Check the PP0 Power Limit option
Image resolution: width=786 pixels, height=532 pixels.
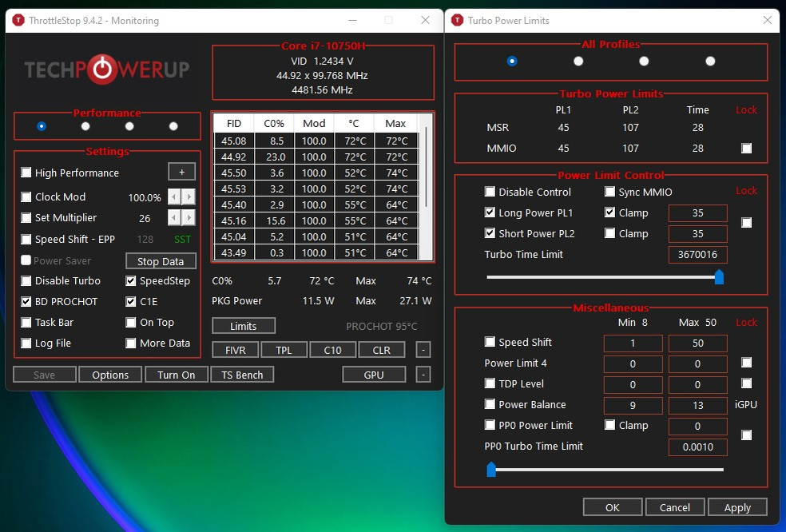point(490,425)
